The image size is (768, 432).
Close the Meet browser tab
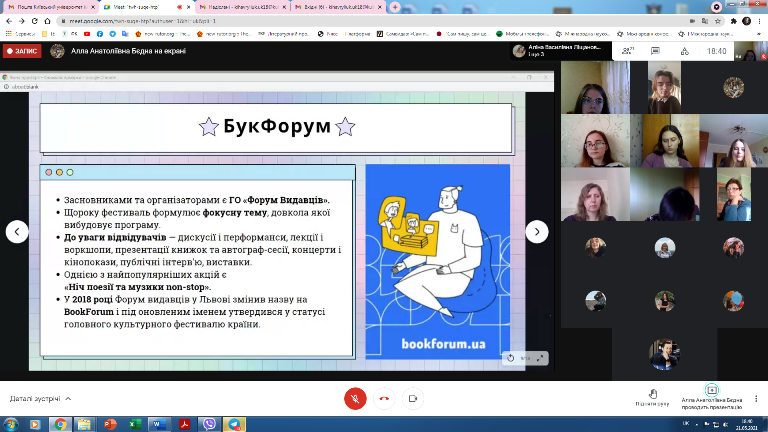coord(189,7)
